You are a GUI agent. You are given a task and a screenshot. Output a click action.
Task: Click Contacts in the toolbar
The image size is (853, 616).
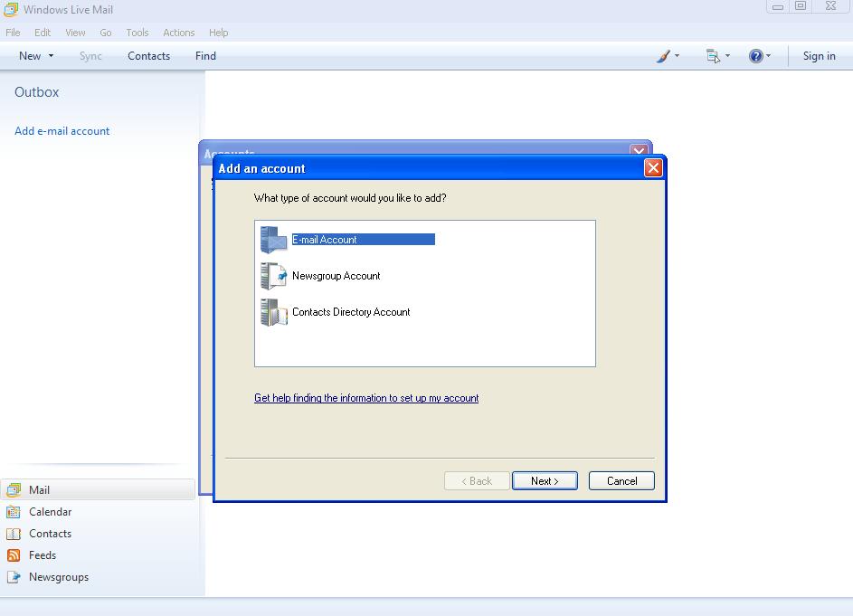click(148, 56)
